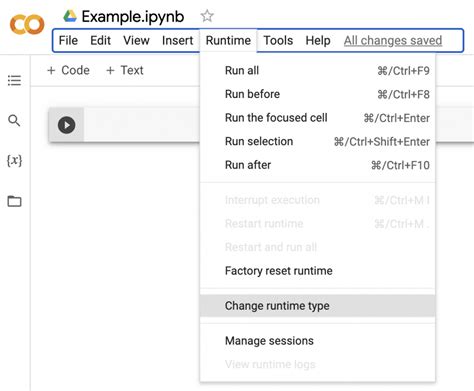The height and width of the screenshot is (391, 474).
Task: Open the File menu
Action: tap(68, 40)
